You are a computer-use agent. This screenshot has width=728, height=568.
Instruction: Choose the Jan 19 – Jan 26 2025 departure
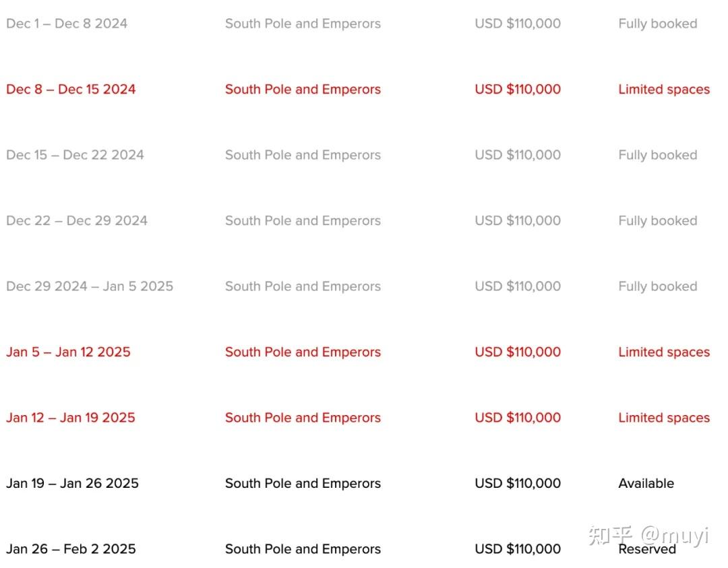pos(72,483)
